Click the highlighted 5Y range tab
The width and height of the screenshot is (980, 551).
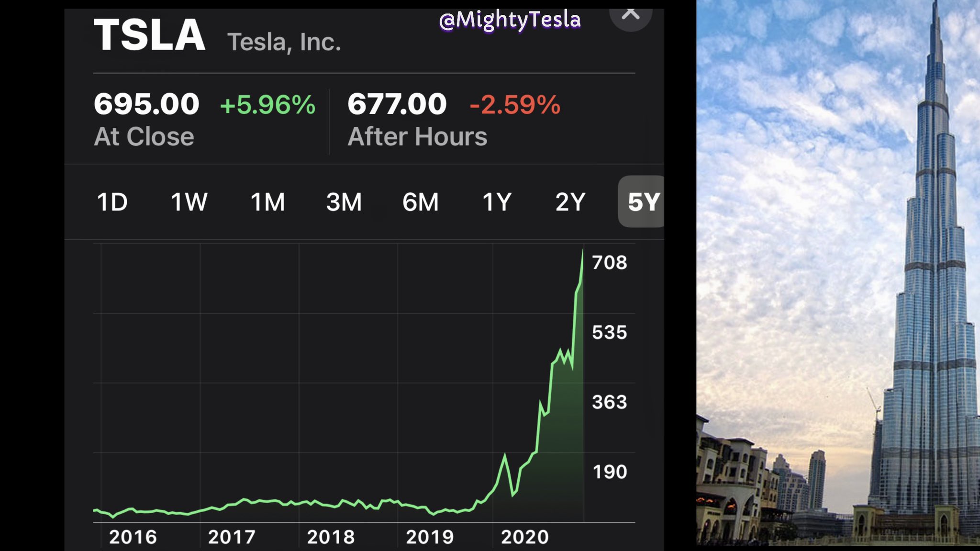(643, 202)
